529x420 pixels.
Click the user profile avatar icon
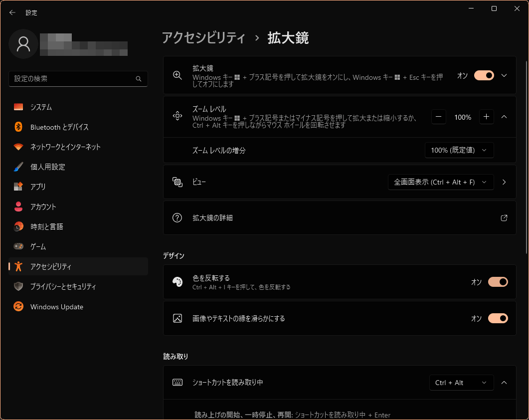coord(23,44)
